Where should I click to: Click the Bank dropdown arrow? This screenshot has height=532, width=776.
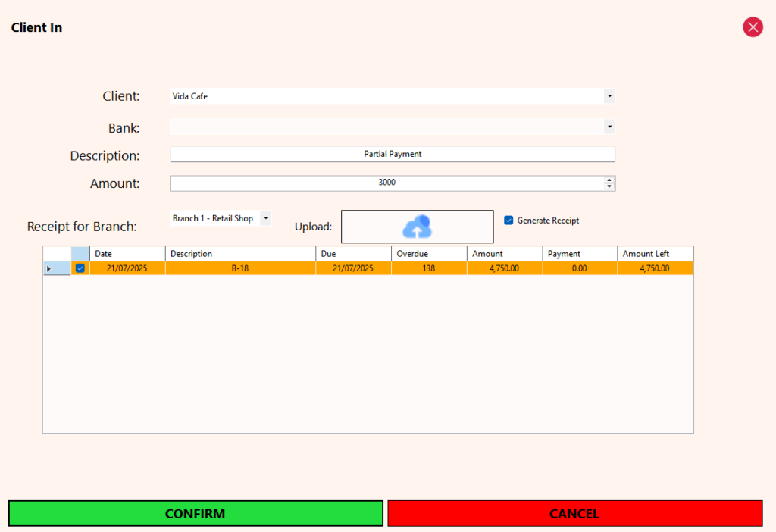pos(609,127)
